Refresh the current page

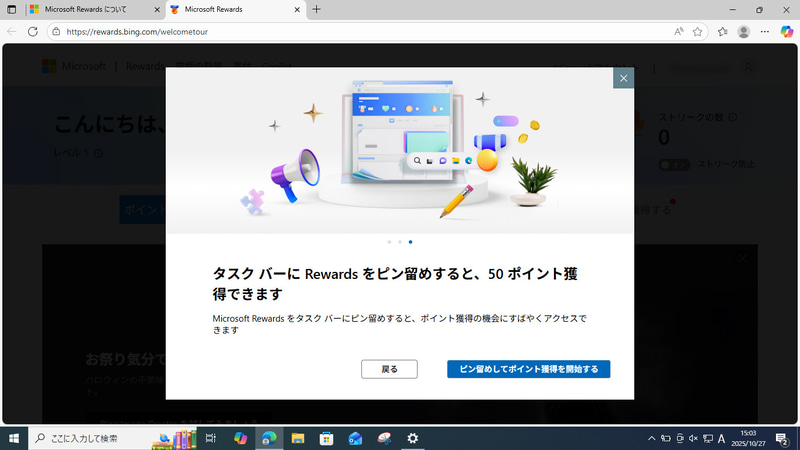point(33,32)
